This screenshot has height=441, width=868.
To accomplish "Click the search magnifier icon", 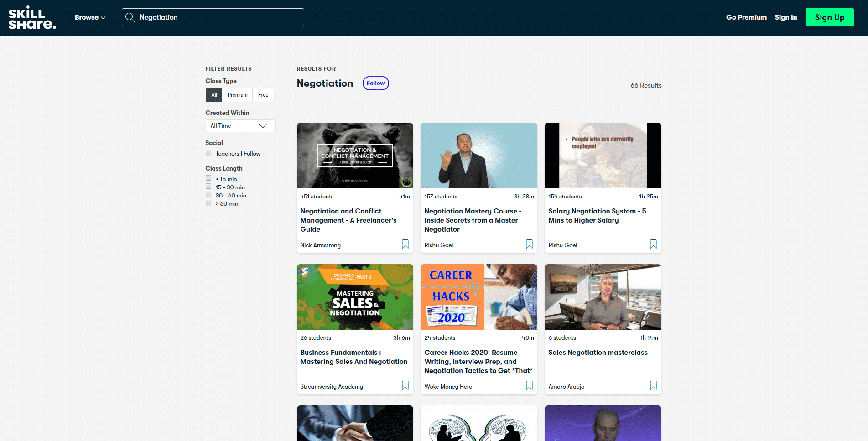I will (x=130, y=17).
